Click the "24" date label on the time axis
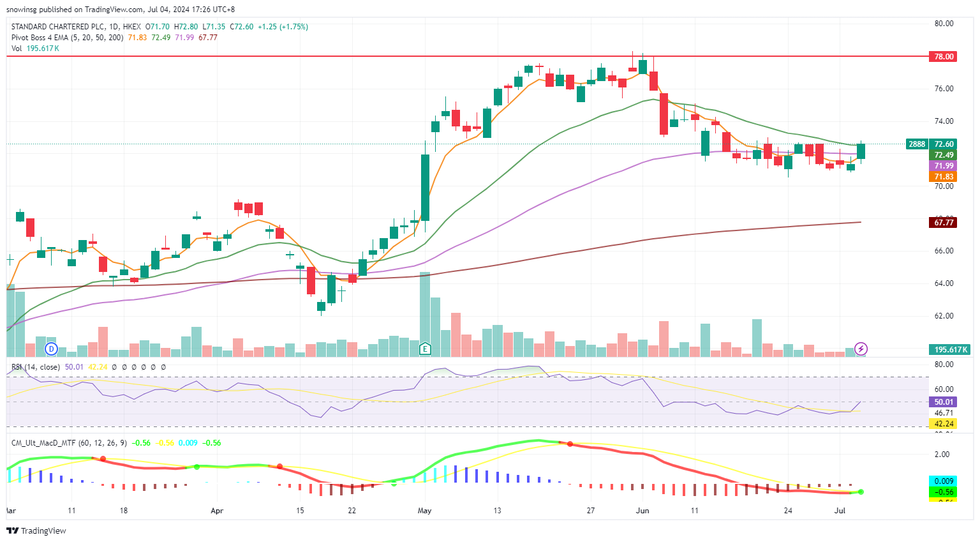This screenshot has height=542, width=980. (x=788, y=511)
